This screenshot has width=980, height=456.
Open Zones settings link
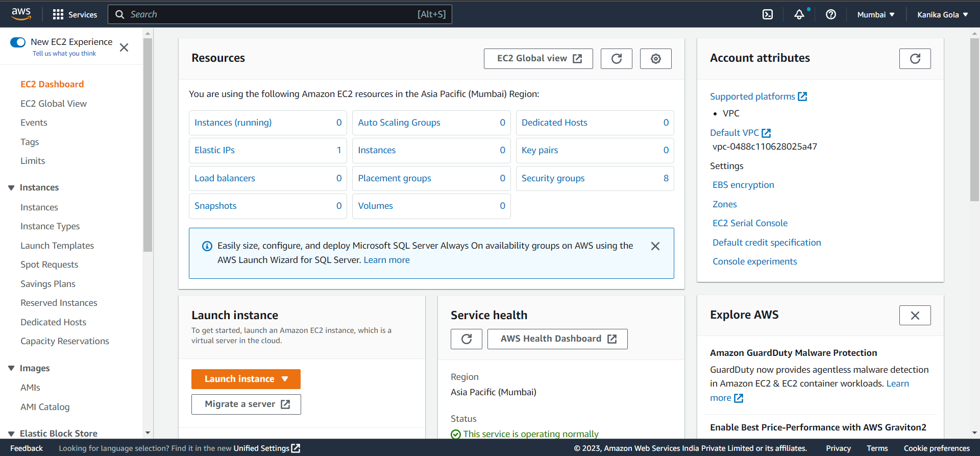[725, 204]
